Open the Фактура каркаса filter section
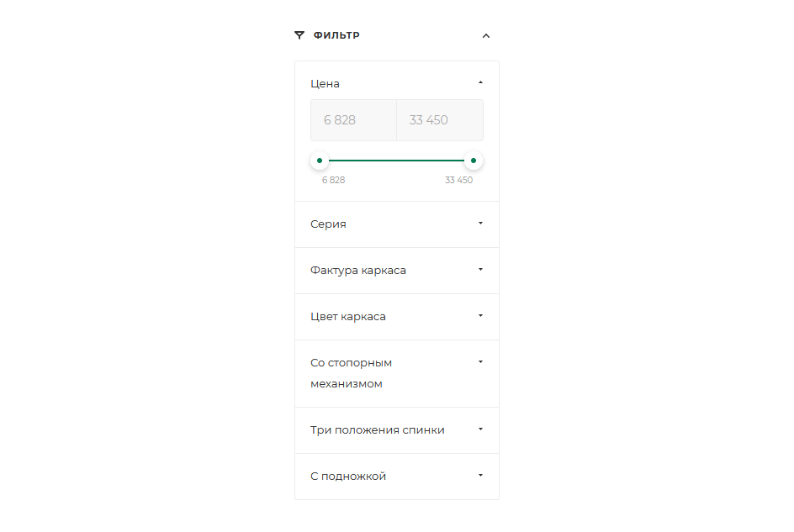Image resolution: width=794 pixels, height=532 pixels. (358, 271)
